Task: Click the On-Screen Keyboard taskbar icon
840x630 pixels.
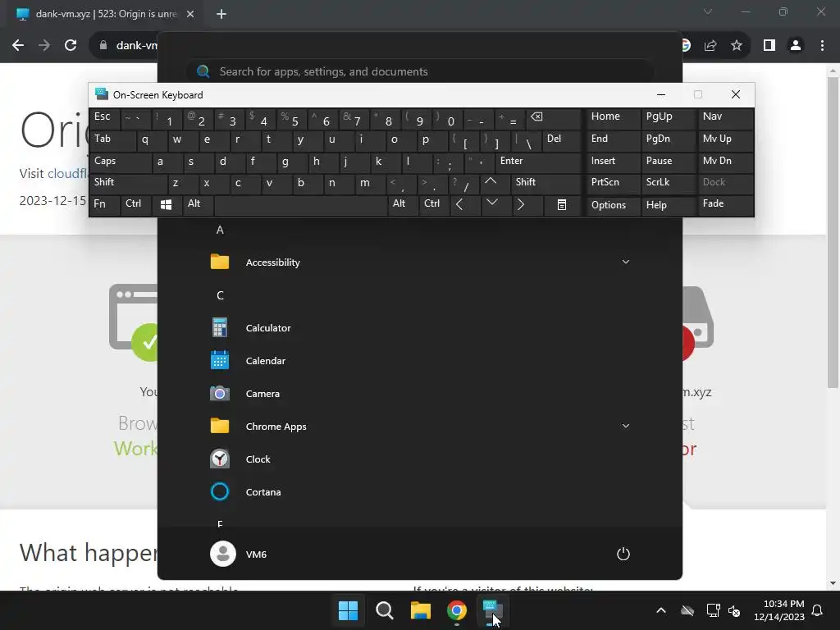Action: (x=492, y=610)
